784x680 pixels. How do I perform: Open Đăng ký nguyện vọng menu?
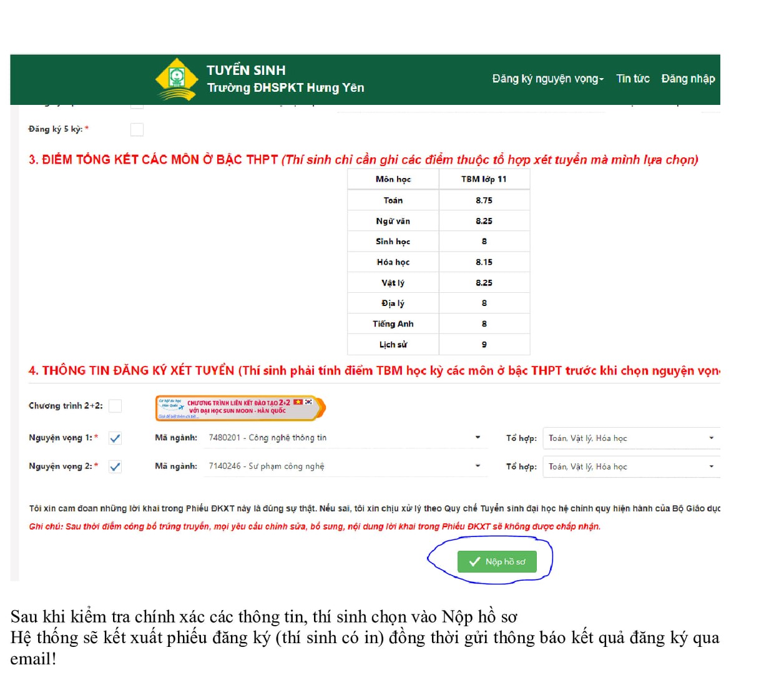[x=547, y=79]
